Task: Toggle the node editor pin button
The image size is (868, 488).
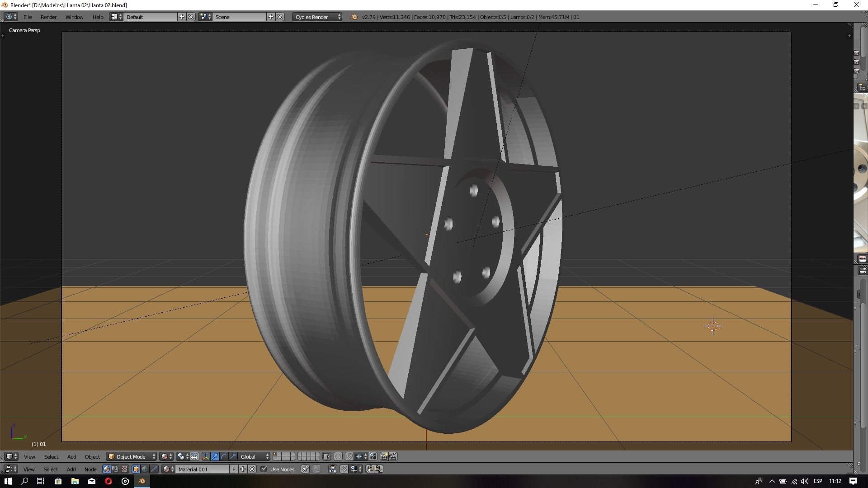Action: click(305, 469)
